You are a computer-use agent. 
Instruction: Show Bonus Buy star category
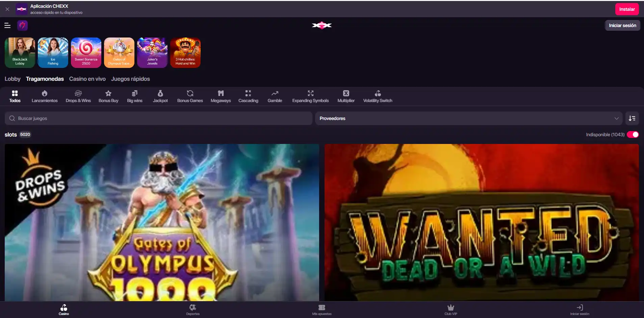click(108, 96)
